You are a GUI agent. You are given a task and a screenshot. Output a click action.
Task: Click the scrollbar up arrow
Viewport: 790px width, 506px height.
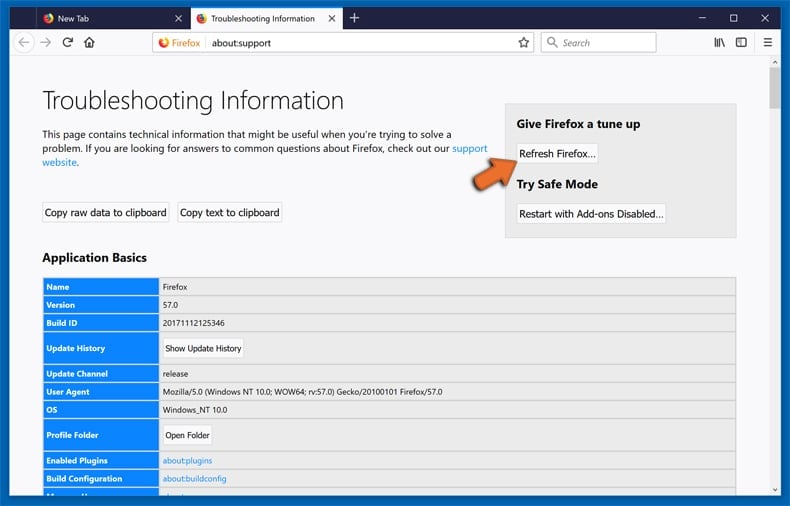click(775, 62)
